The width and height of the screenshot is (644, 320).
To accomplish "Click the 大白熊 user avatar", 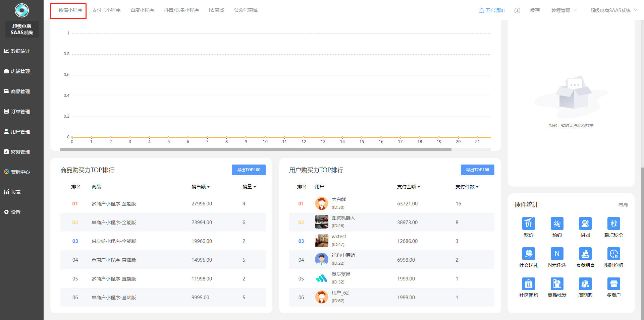I will point(321,203).
